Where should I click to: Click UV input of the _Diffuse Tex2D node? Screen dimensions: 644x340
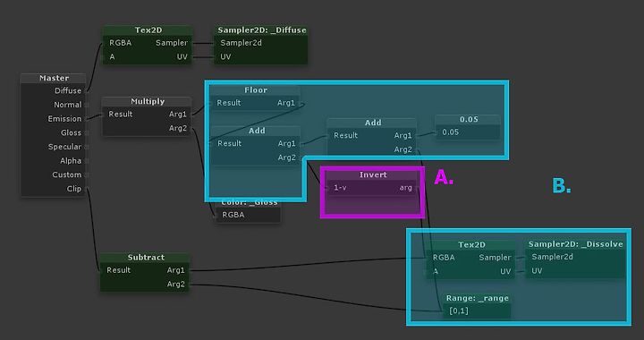coord(182,56)
